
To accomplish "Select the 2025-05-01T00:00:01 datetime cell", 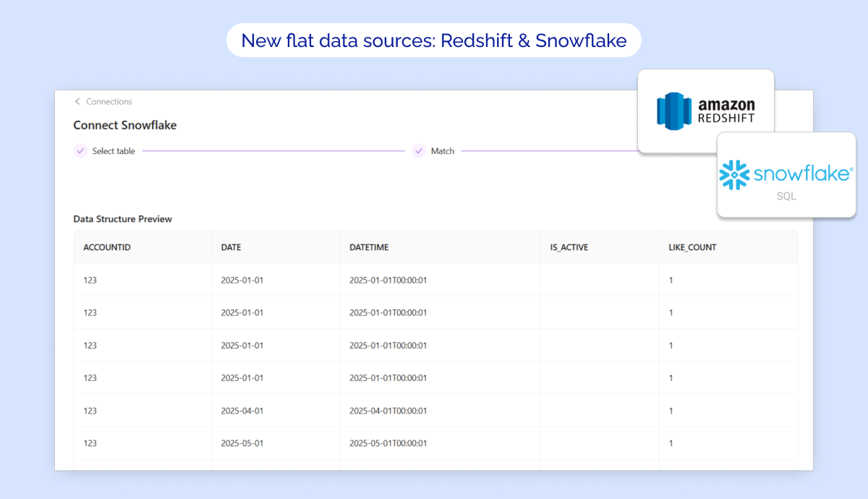I will [x=388, y=443].
